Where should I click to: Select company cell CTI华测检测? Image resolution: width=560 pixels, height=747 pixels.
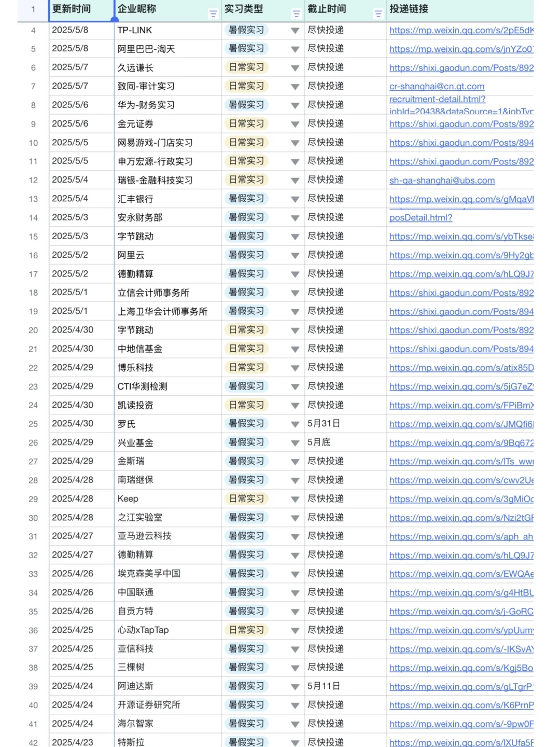pyautogui.click(x=167, y=386)
